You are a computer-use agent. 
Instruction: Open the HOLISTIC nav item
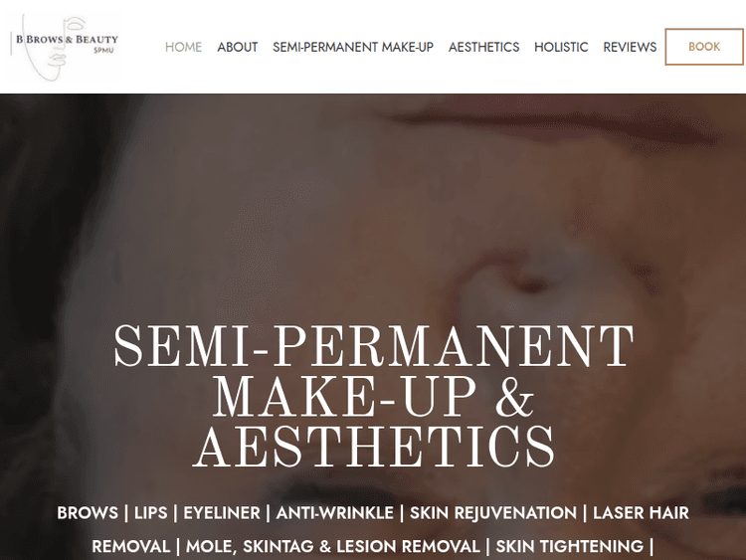click(x=561, y=47)
